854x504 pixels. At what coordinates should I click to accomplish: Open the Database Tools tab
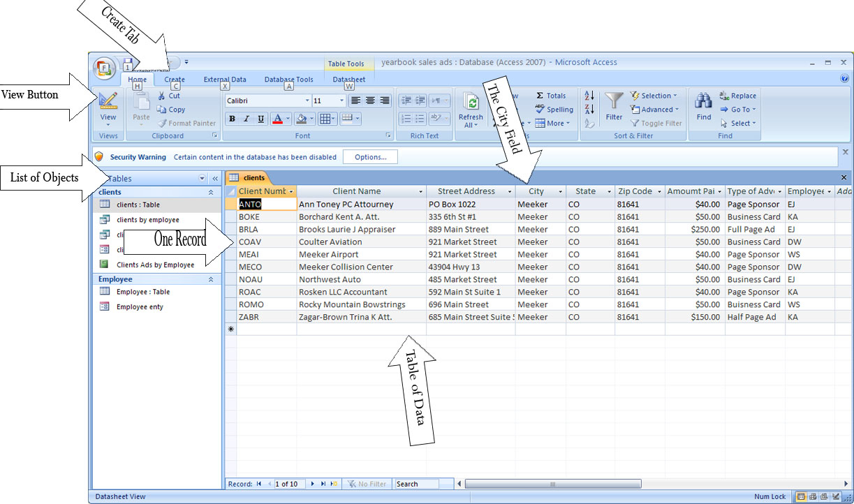pos(288,80)
